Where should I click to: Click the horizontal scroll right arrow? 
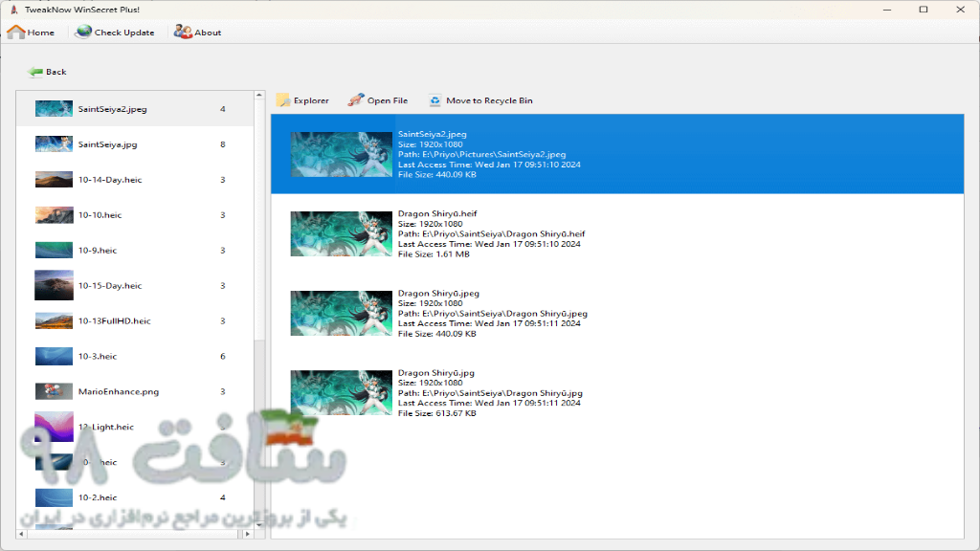[x=248, y=534]
